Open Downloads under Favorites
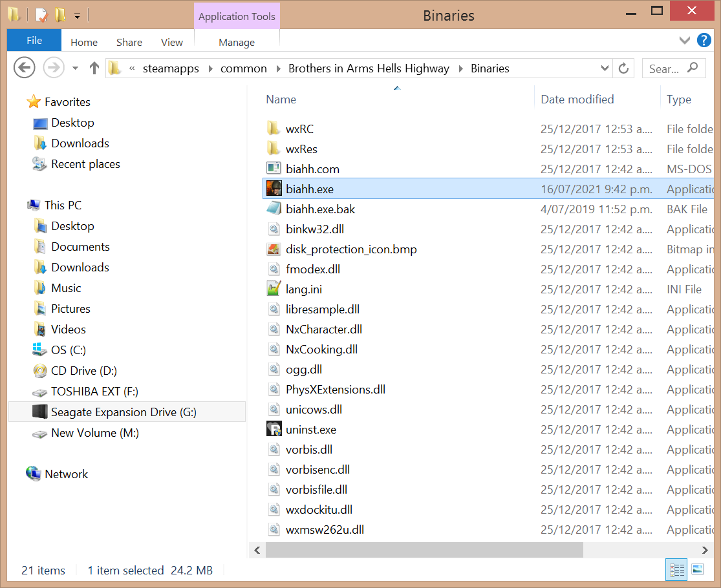Image resolution: width=721 pixels, height=588 pixels. pos(80,143)
